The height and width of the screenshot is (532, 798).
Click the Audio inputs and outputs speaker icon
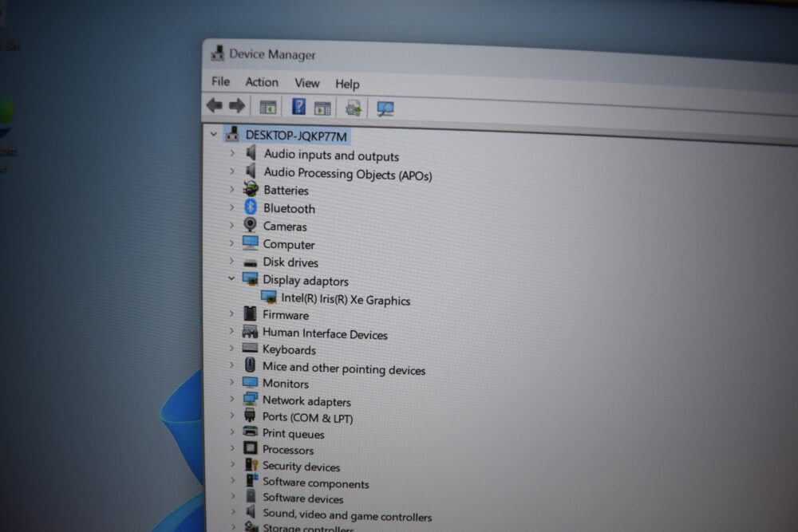pos(251,152)
